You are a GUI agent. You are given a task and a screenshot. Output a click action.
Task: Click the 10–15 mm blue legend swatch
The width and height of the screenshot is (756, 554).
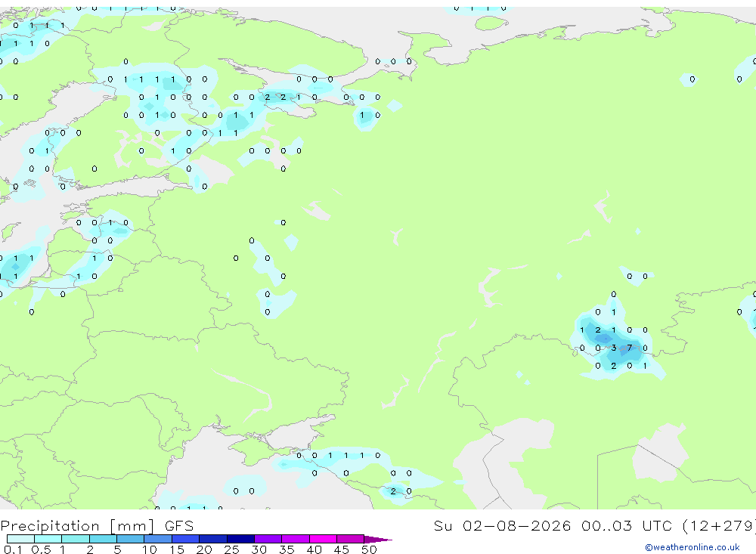(158, 539)
